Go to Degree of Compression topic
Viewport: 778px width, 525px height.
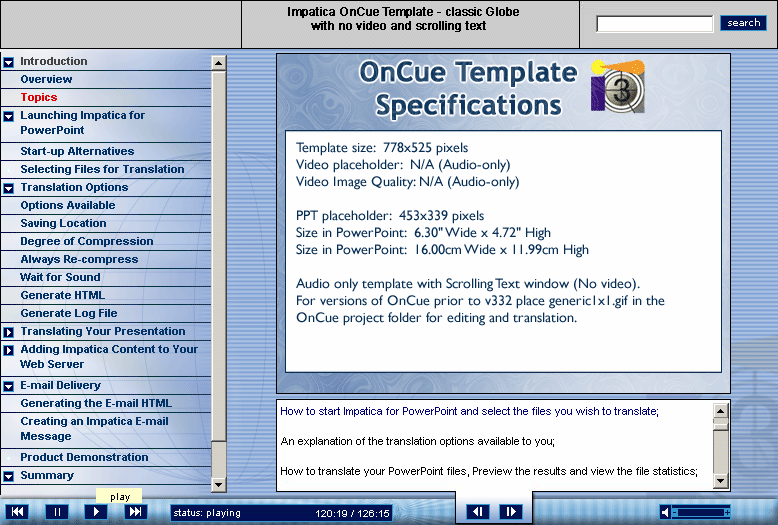[87, 241]
